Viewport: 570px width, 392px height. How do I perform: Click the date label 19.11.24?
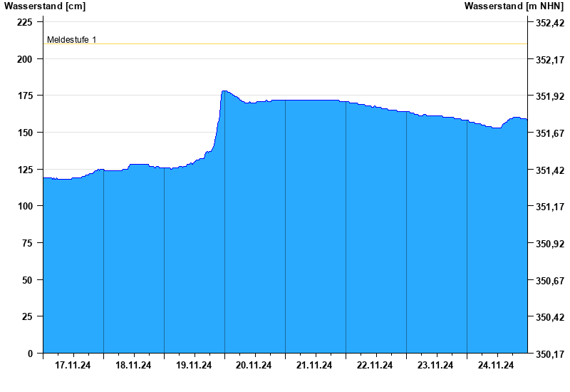point(194,365)
